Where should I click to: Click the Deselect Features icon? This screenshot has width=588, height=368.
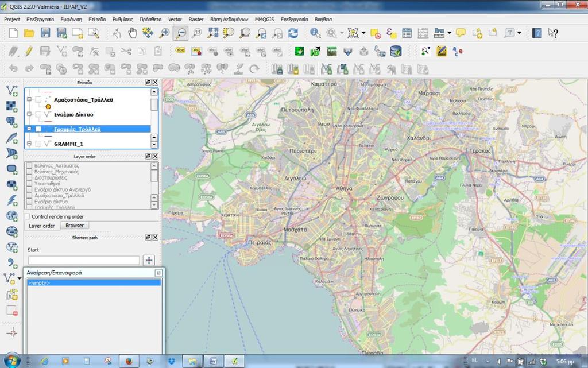click(x=376, y=34)
